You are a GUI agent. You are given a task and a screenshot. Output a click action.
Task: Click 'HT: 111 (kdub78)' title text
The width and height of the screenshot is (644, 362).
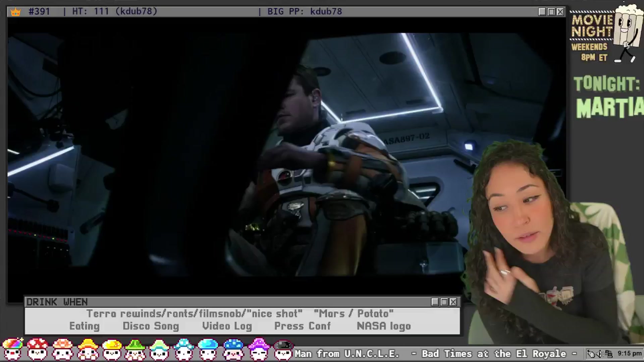(x=115, y=11)
